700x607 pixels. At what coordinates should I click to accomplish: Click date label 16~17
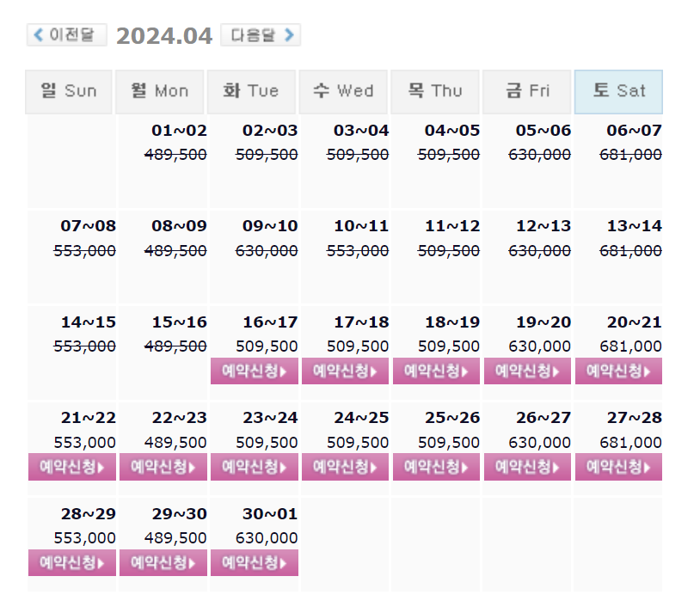pos(270,322)
